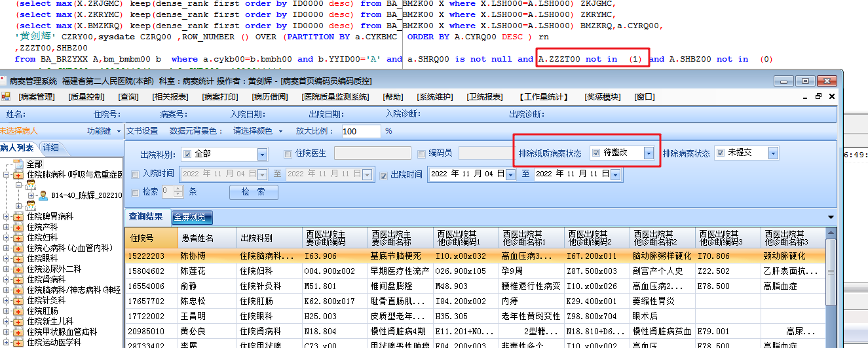868x348 pixels.
Task: Restore the inner MDI child window
Action: click(x=818, y=96)
